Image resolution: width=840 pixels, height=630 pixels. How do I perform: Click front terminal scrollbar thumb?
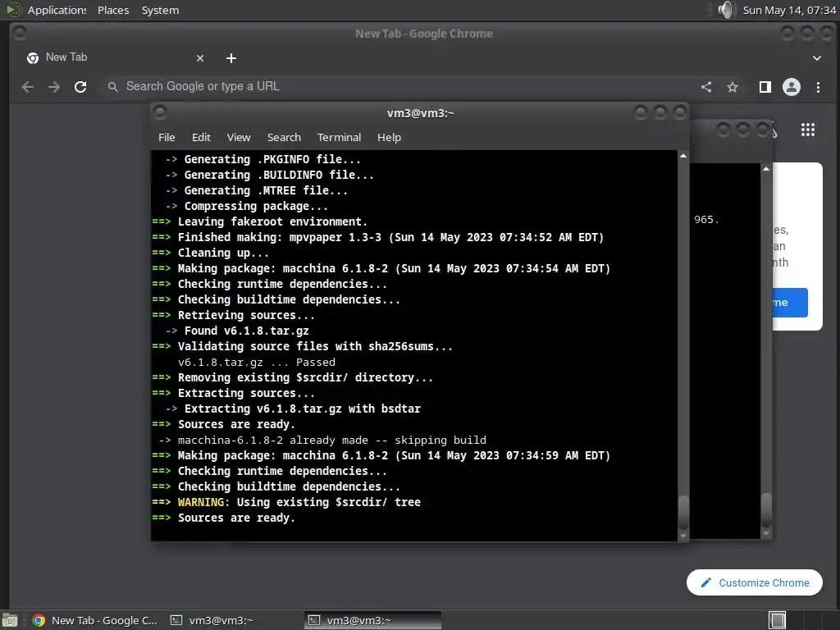pos(683,514)
